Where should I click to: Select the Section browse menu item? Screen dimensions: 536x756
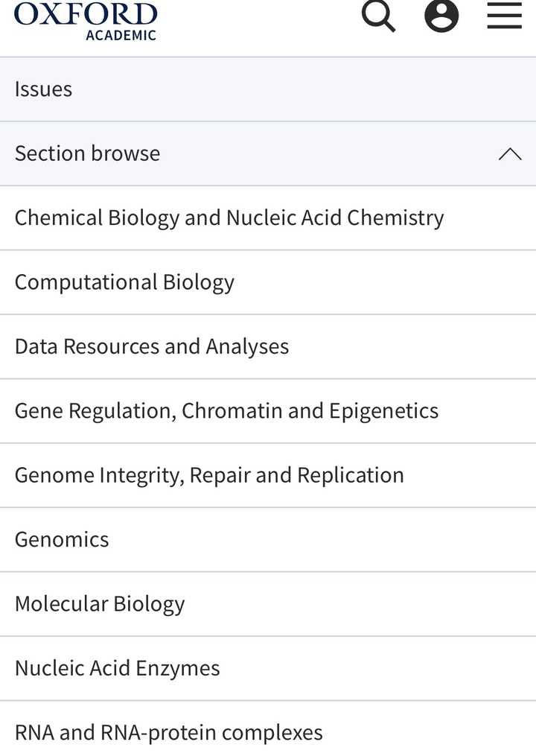[86, 153]
